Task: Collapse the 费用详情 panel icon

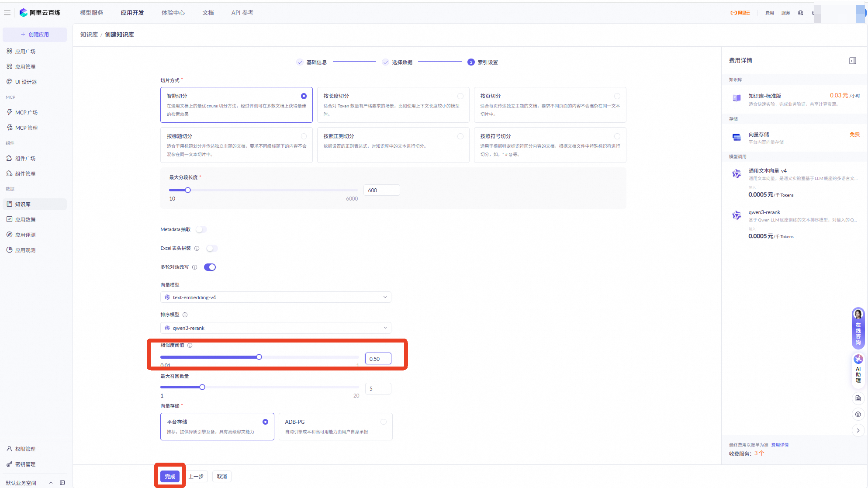Action: point(852,61)
